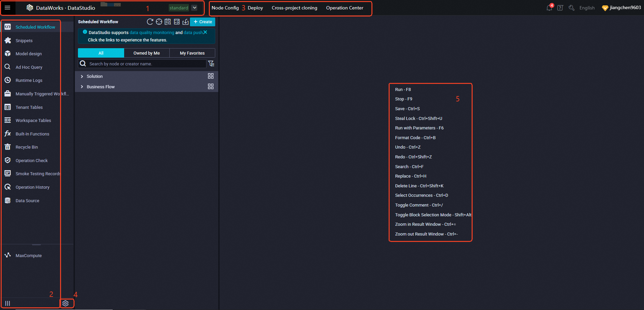644x310 pixels.
Task: Select the Owned by Me tab
Action: [x=147, y=53]
